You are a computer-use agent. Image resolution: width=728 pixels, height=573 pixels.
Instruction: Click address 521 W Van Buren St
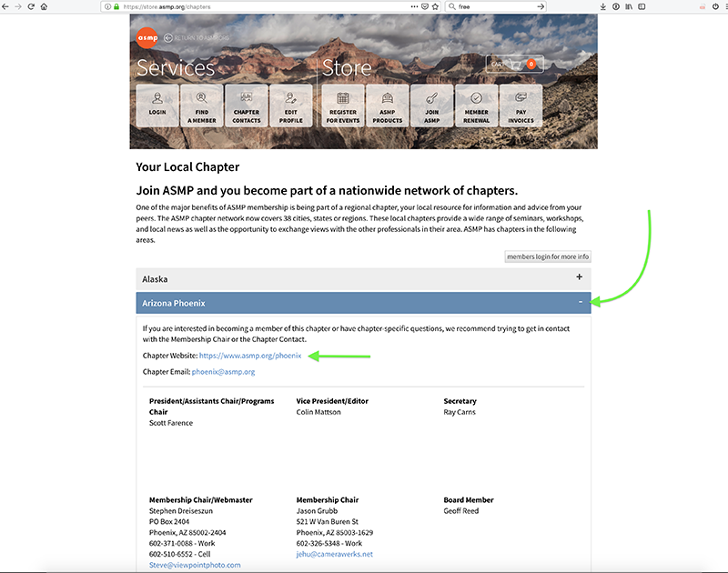[x=328, y=521]
